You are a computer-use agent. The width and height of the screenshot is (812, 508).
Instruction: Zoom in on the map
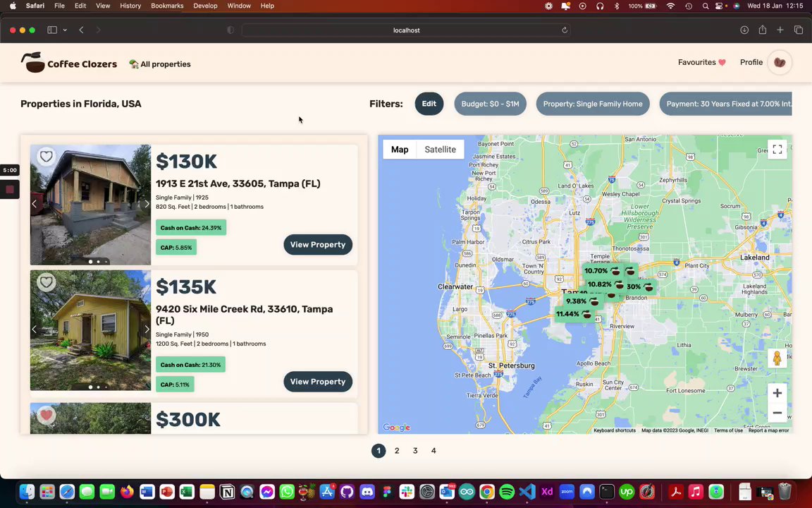coord(777,393)
